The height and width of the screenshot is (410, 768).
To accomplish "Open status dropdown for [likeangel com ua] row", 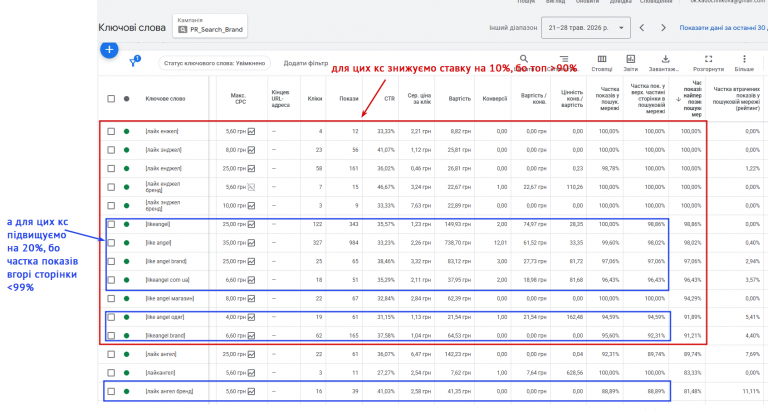I will 126,280.
